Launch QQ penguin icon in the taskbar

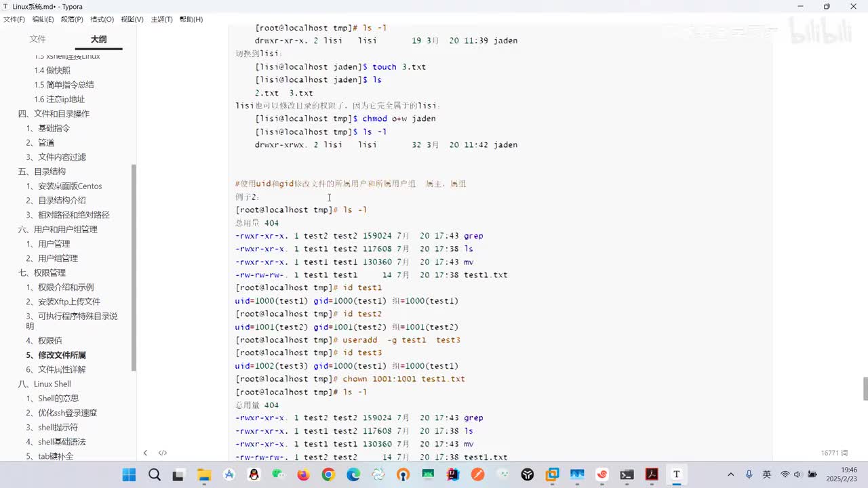pos(254,474)
